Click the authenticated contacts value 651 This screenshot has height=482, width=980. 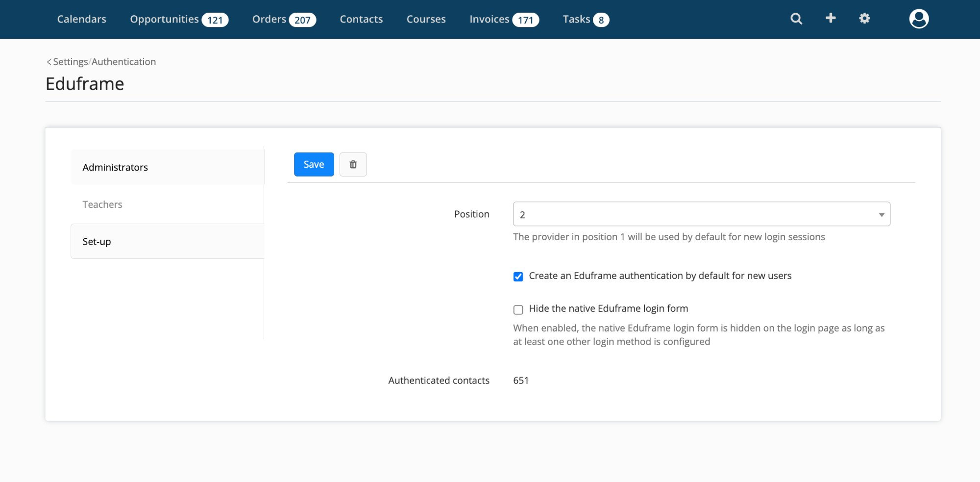point(521,381)
